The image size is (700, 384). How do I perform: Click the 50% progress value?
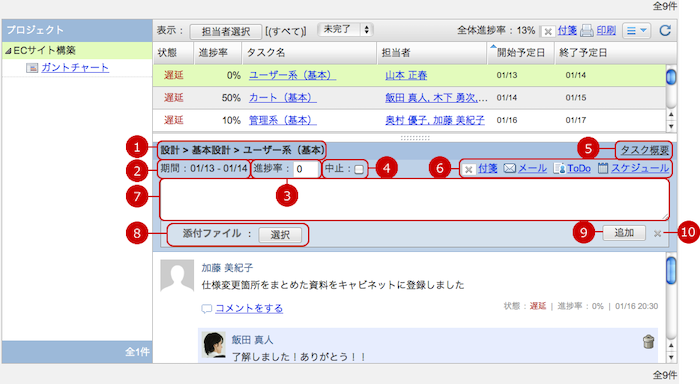point(231,97)
